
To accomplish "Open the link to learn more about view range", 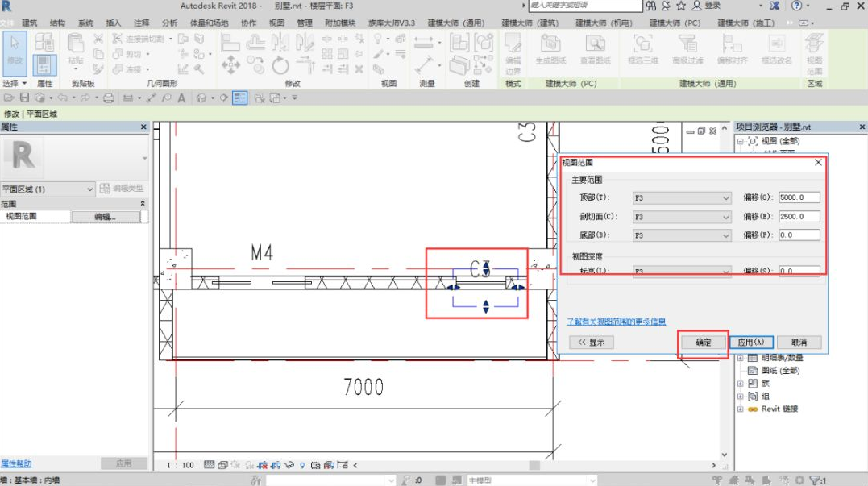I will click(x=617, y=322).
